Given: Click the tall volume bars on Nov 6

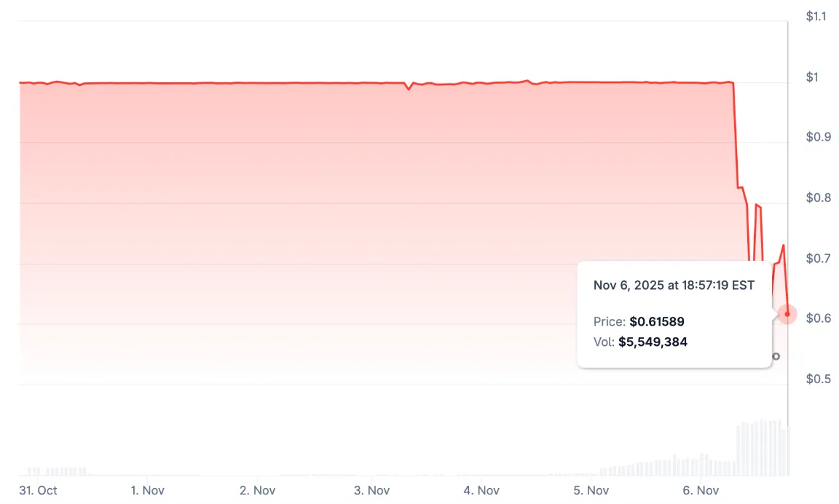Looking at the screenshot, I should 762,447.
